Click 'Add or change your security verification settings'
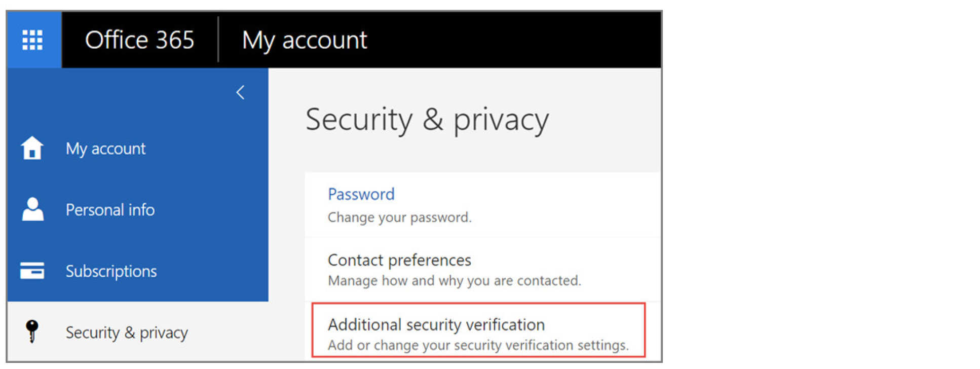980x369 pixels. pyautogui.click(x=478, y=345)
